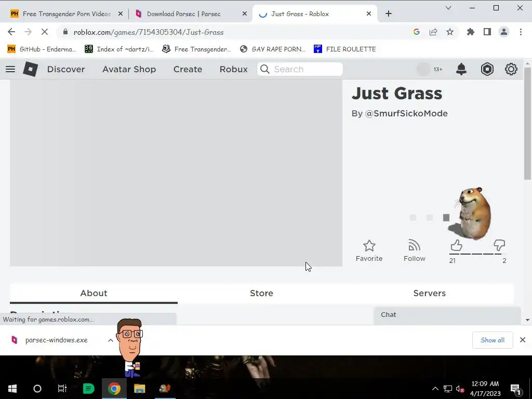Focus the Roblox Search field

[300, 69]
